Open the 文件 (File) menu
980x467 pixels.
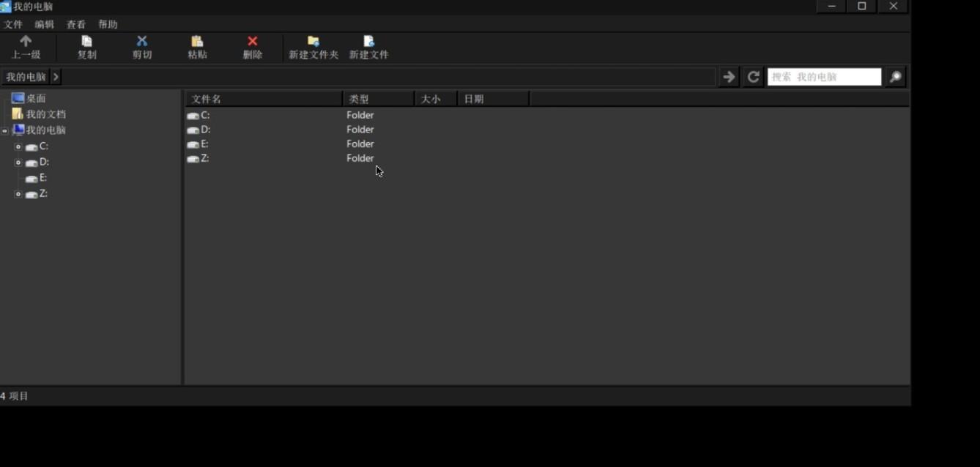click(13, 24)
